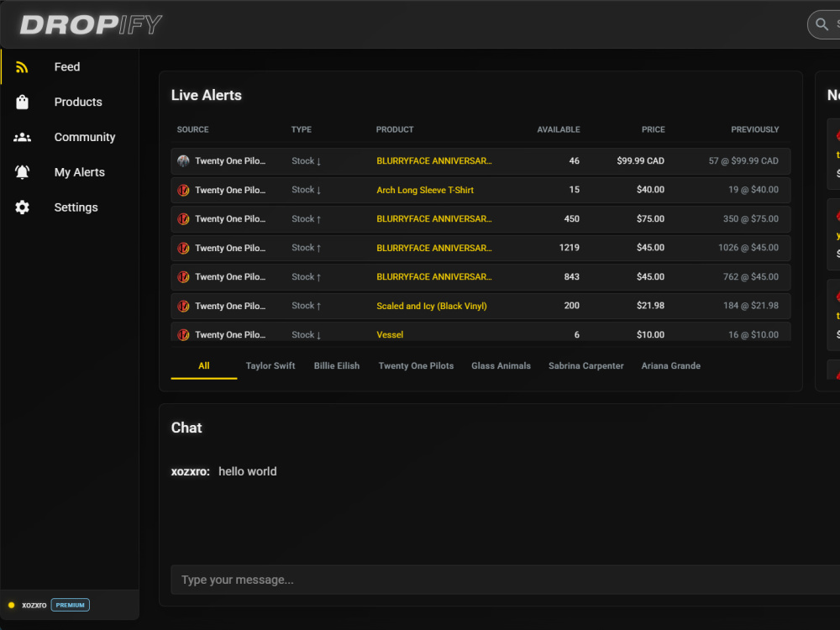Viewport: 840px width, 630px height.
Task: Click the source avatar in Arch Long Sleeve row
Action: 183,190
